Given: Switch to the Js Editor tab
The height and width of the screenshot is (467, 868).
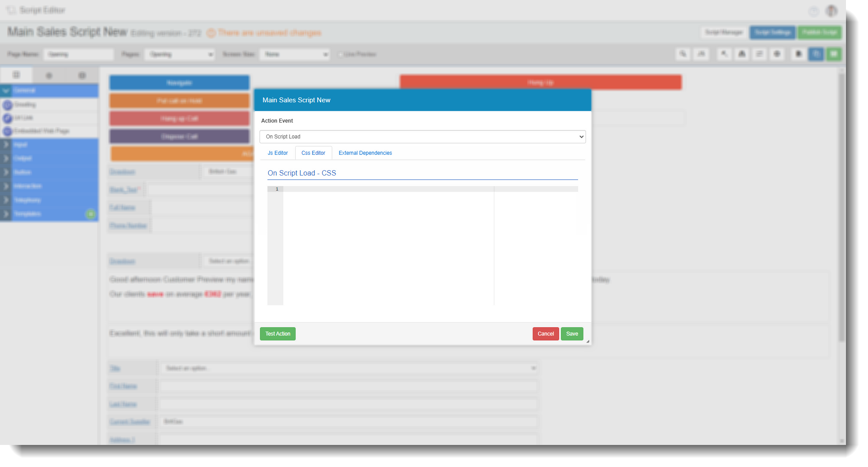Looking at the screenshot, I should coord(278,153).
